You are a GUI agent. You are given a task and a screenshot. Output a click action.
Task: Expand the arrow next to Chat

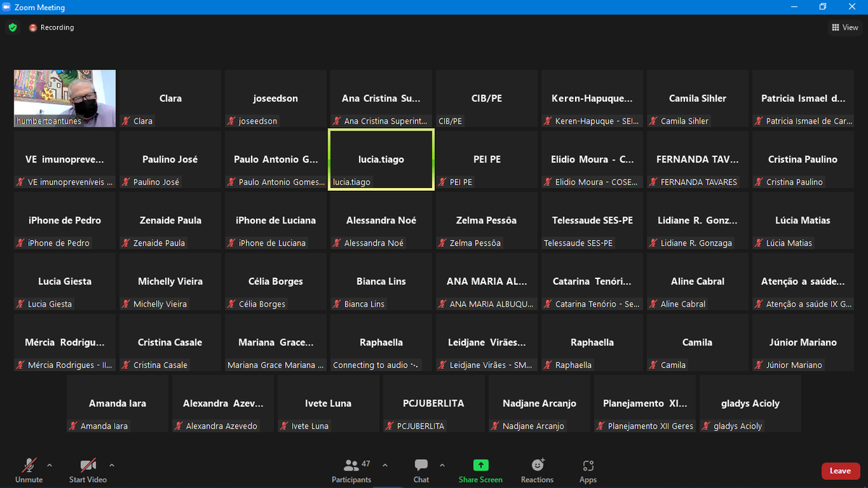(442, 465)
